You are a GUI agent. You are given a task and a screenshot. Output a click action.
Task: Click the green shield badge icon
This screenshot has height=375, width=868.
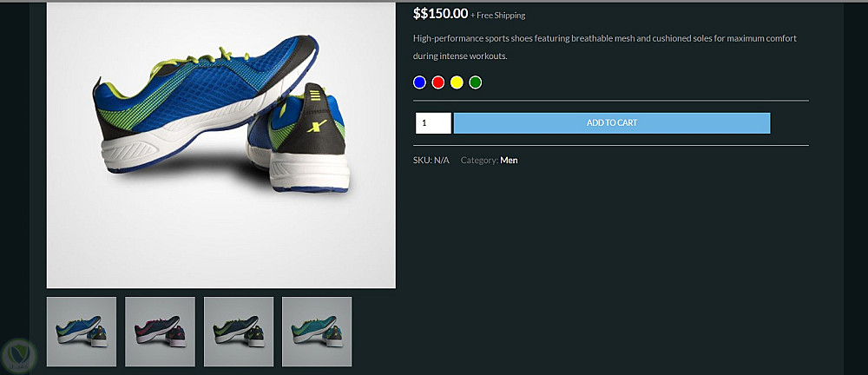[x=19, y=355]
